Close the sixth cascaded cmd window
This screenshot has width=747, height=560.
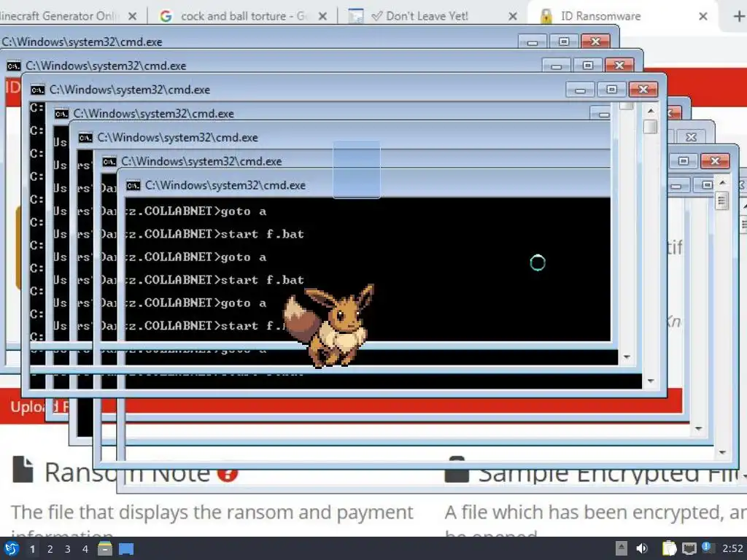point(715,161)
